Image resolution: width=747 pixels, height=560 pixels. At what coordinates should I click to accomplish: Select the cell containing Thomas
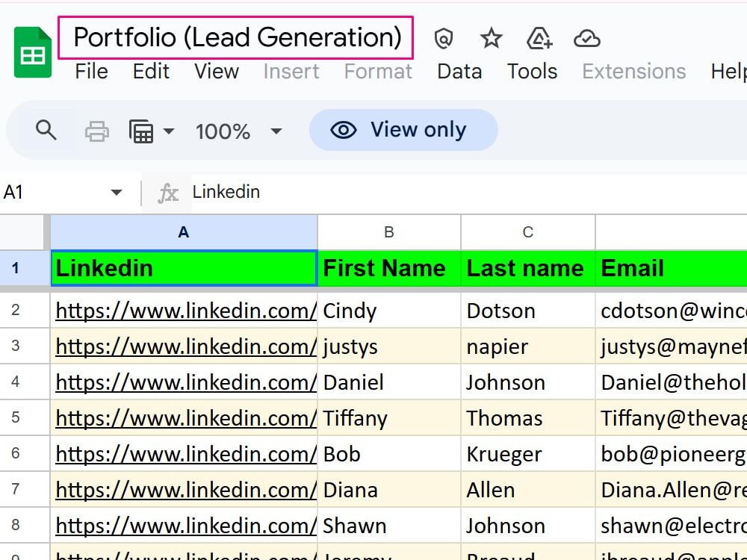tap(528, 417)
